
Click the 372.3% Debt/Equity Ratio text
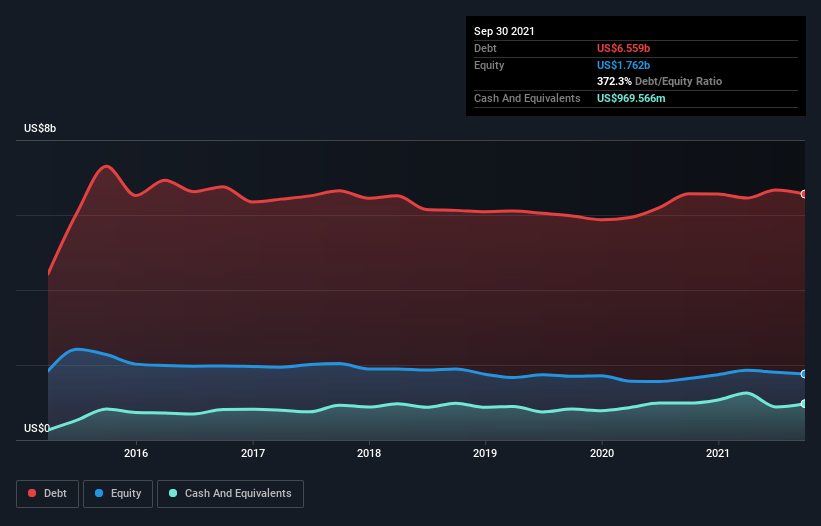[x=659, y=82]
